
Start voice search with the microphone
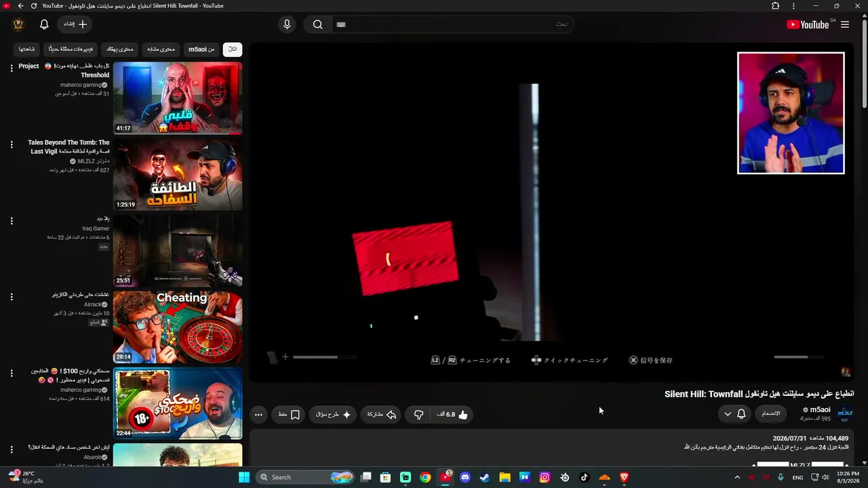tap(287, 24)
